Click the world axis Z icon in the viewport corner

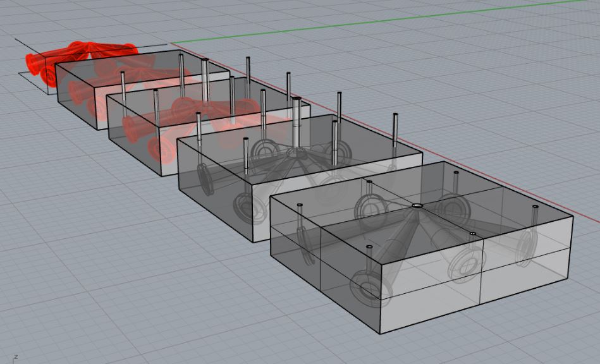(x=15, y=359)
